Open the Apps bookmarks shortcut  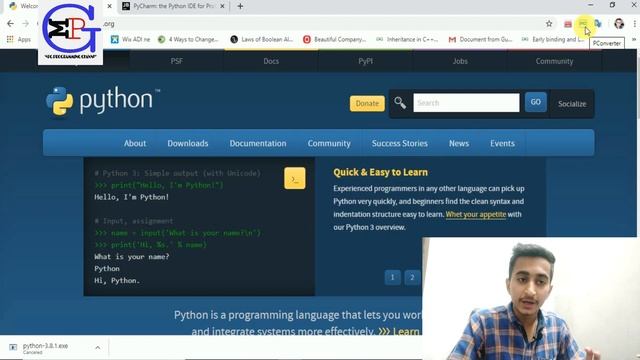[19, 39]
